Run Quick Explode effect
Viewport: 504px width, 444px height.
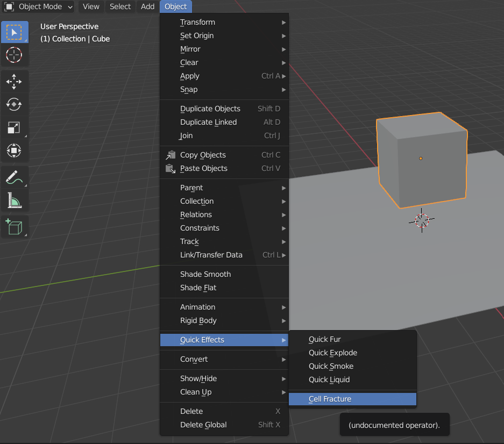pos(353,353)
